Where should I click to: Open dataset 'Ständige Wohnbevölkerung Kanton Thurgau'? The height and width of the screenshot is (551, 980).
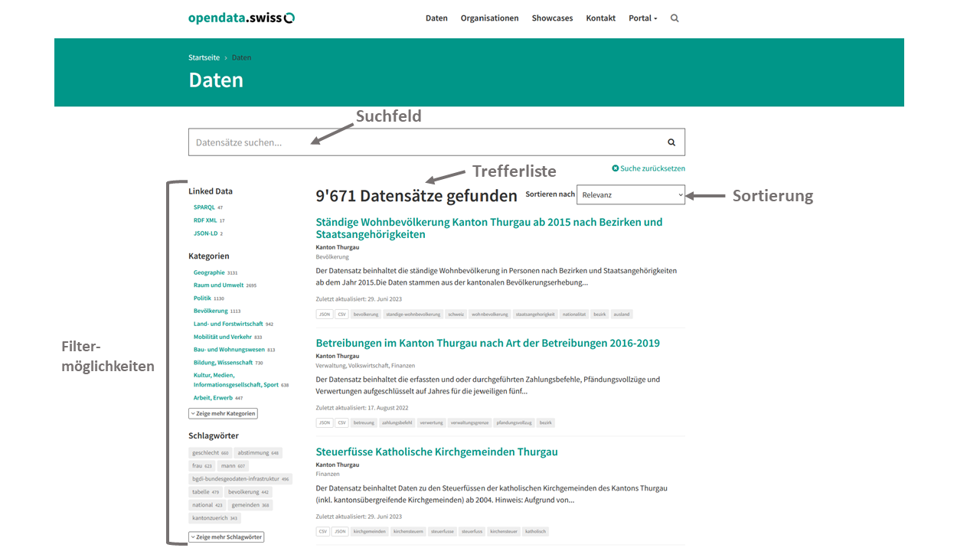pos(489,228)
